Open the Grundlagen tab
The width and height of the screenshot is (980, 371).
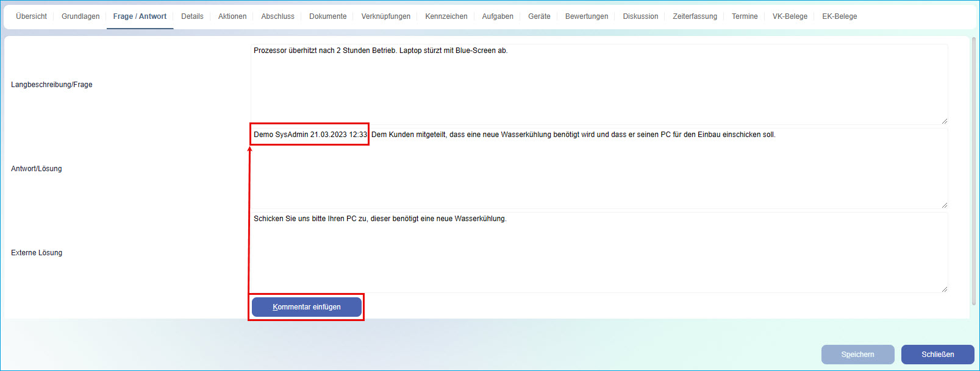[x=80, y=16]
